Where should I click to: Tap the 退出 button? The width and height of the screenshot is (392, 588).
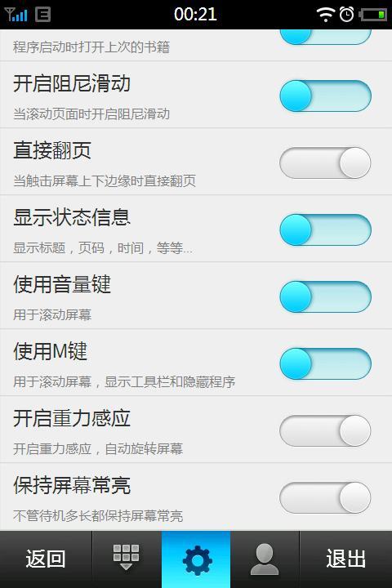point(346,559)
